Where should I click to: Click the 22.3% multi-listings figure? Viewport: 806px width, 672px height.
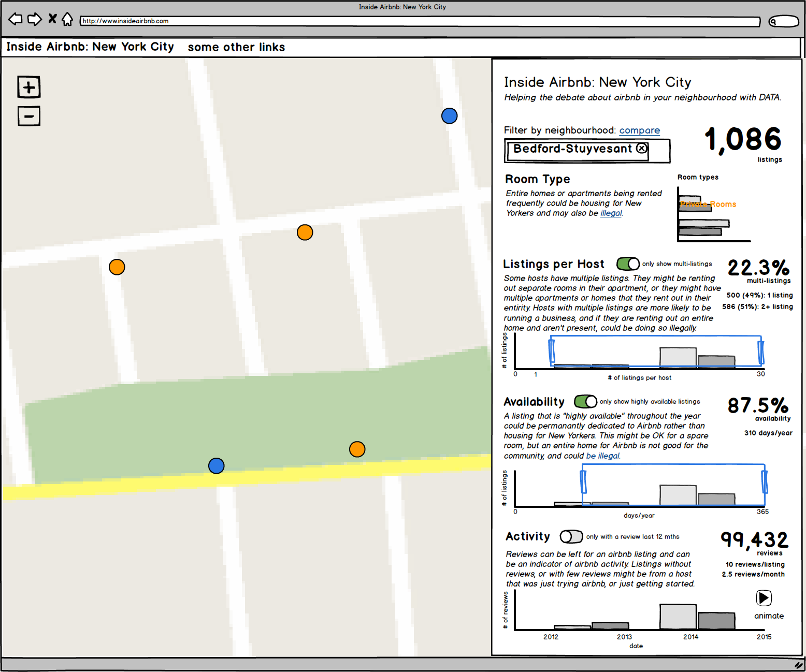[x=758, y=268]
